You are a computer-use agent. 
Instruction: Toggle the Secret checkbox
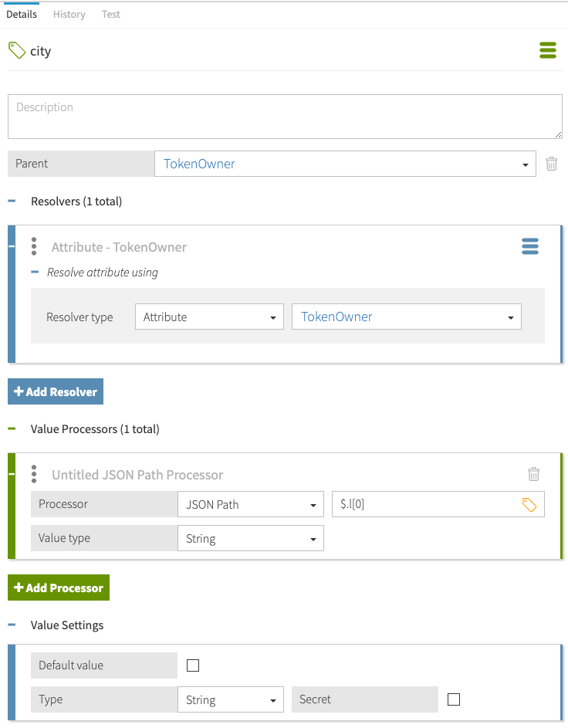[454, 699]
